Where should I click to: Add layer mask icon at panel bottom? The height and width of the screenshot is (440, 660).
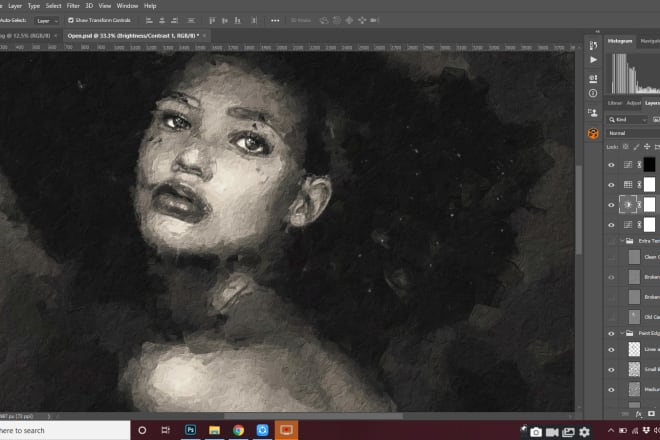coord(652,414)
